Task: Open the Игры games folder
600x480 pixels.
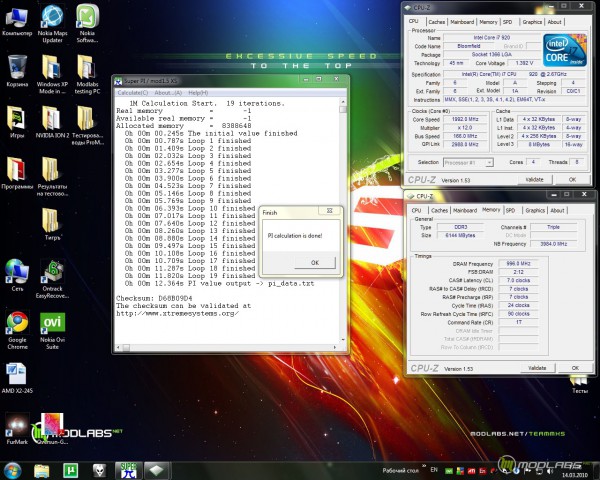Action: [x=17, y=122]
